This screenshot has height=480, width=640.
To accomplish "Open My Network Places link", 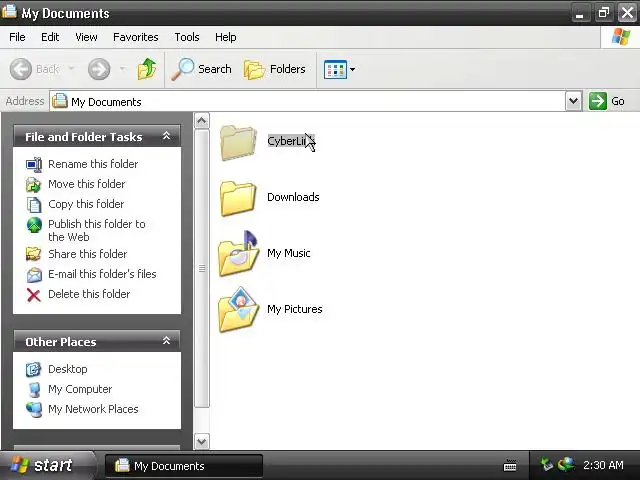I will point(93,409).
